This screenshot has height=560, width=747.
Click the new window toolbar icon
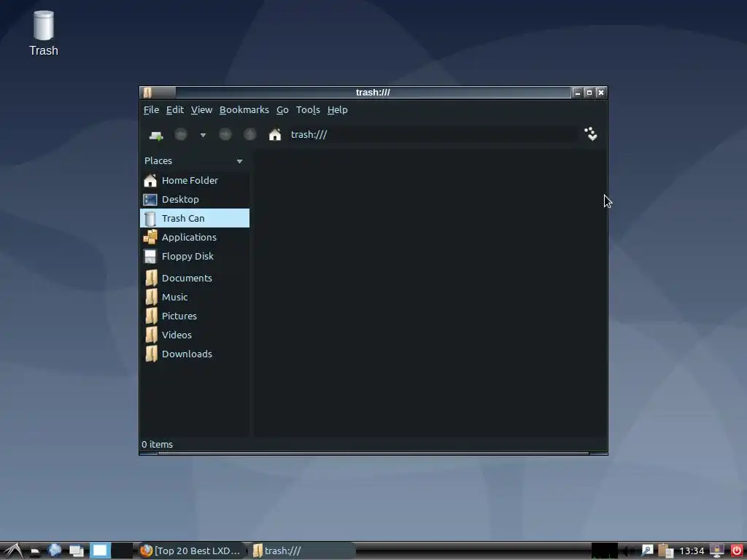pos(156,135)
